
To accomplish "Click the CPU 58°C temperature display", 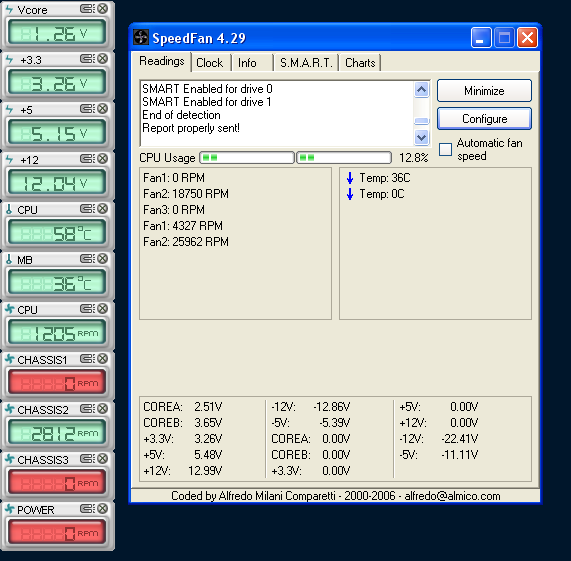I will tap(56, 233).
